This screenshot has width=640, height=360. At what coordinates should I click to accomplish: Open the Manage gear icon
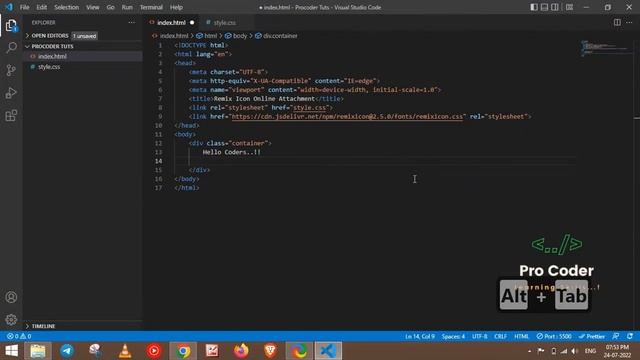11,320
